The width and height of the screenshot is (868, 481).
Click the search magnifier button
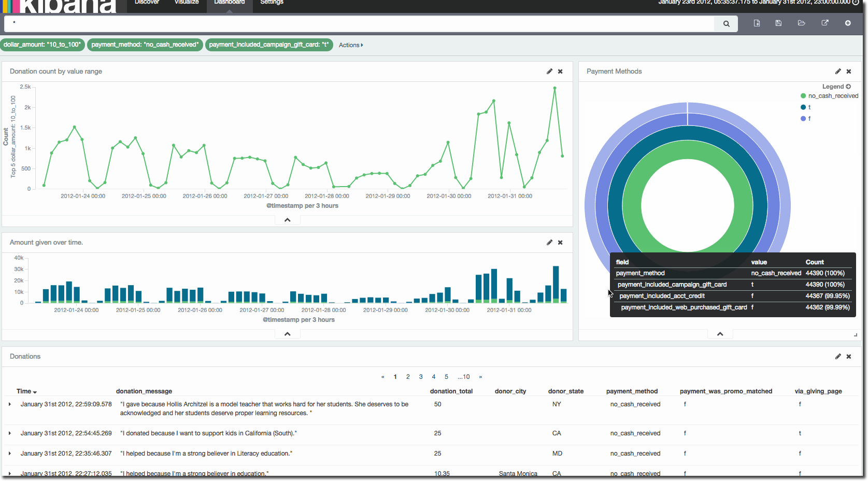726,23
